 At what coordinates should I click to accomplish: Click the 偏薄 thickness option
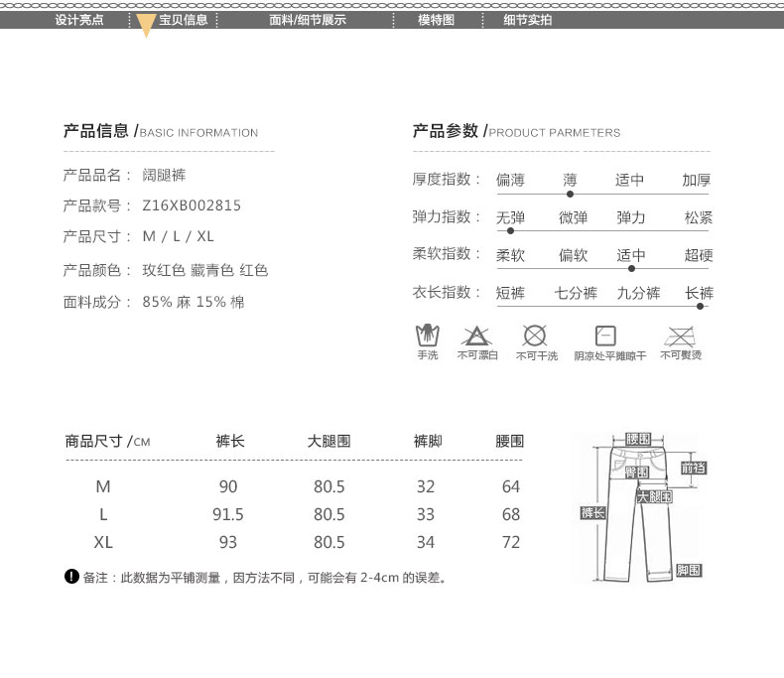(x=510, y=180)
